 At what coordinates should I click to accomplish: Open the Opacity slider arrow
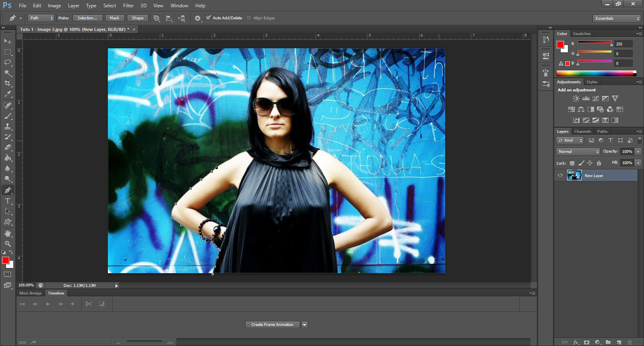point(638,152)
